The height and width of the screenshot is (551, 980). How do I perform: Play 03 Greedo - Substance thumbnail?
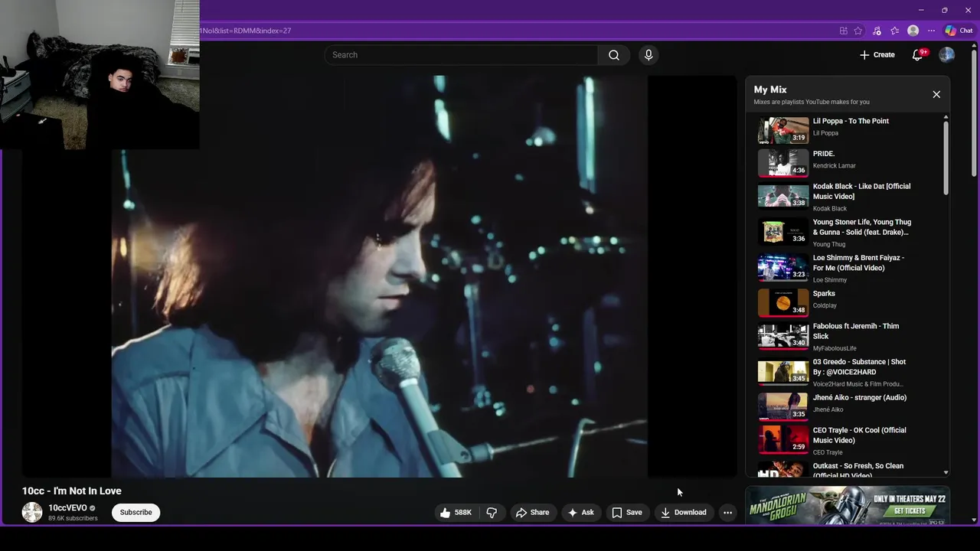(783, 371)
